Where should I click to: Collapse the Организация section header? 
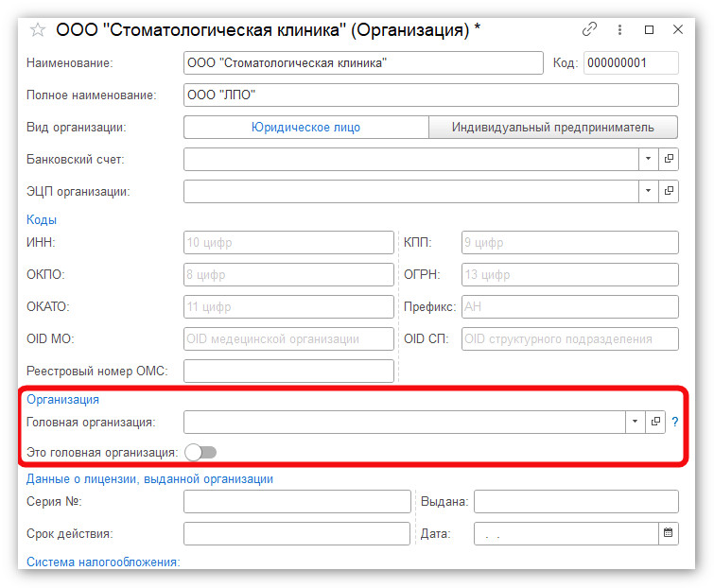[62, 400]
